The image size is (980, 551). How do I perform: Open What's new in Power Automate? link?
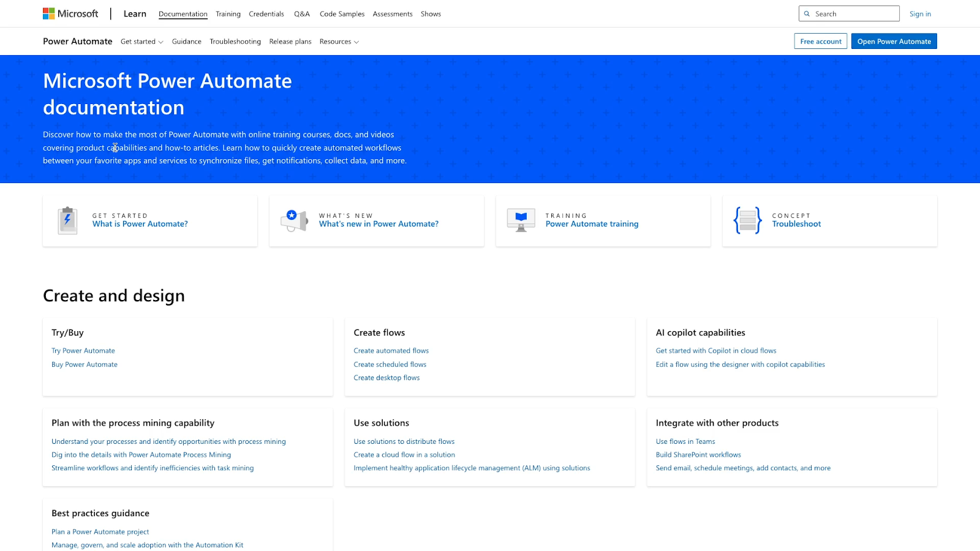pos(379,224)
